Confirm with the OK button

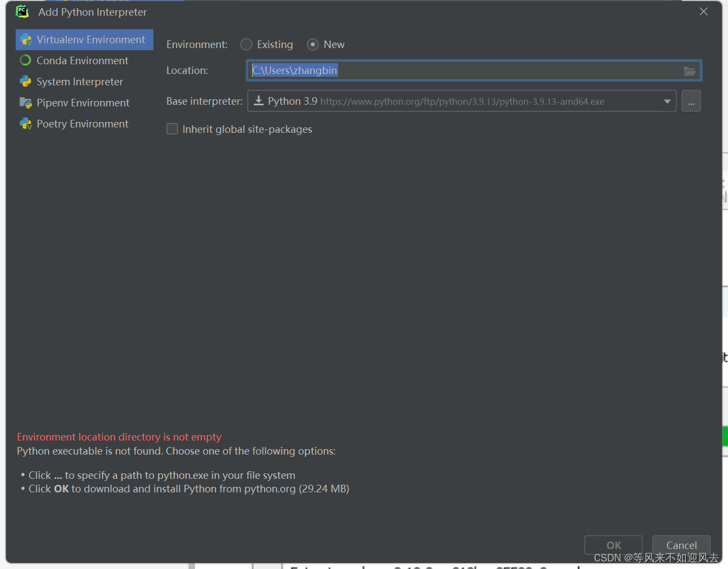(614, 545)
